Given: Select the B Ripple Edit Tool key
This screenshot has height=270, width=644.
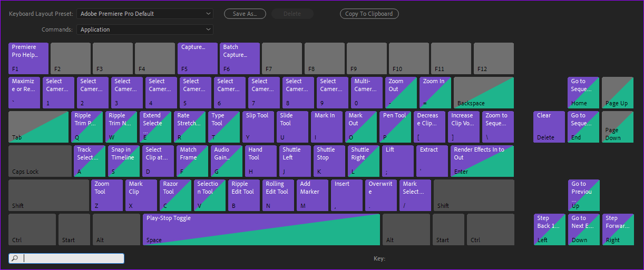Looking at the screenshot, I should click(244, 195).
